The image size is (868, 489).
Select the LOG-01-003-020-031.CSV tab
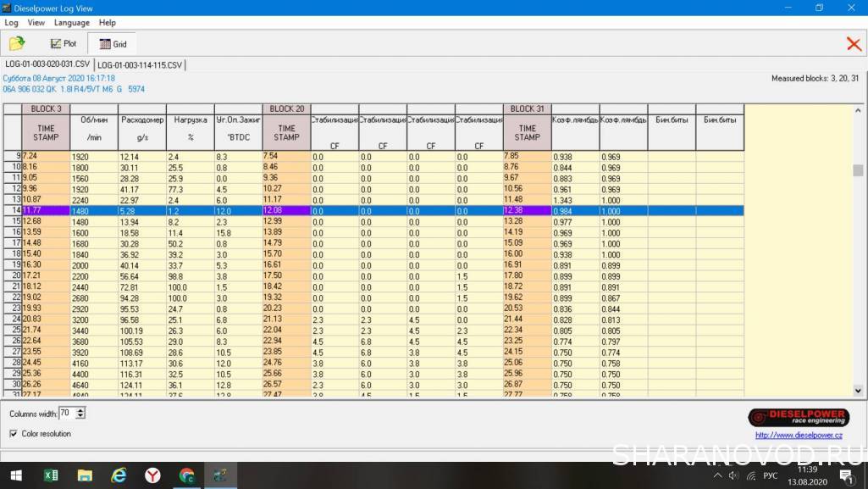[x=47, y=64]
